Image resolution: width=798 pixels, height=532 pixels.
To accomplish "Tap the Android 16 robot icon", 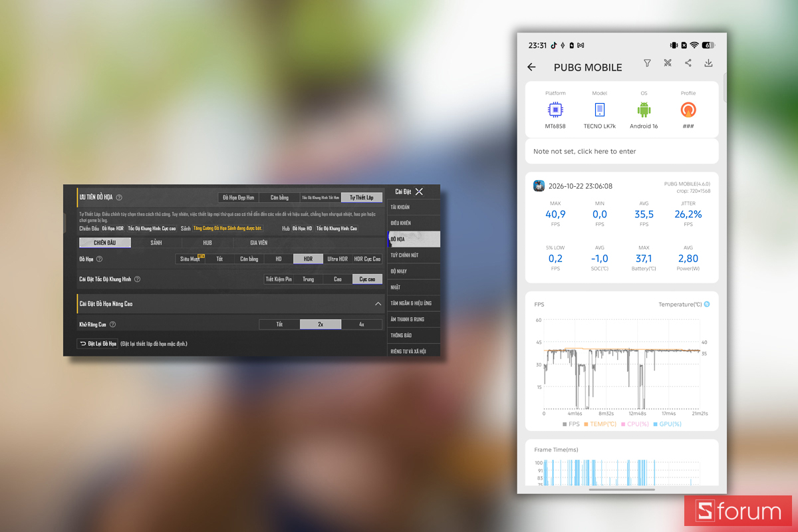I will [644, 110].
